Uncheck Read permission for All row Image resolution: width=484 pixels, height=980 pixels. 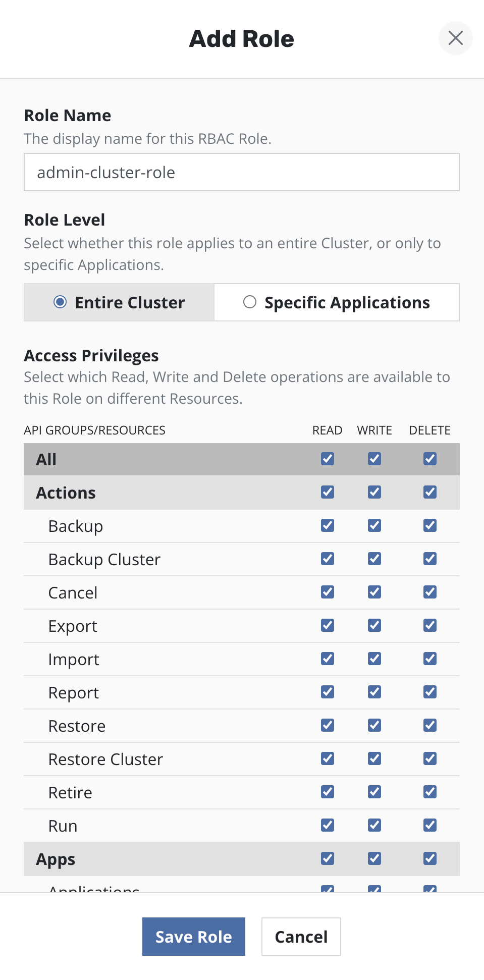click(x=328, y=459)
